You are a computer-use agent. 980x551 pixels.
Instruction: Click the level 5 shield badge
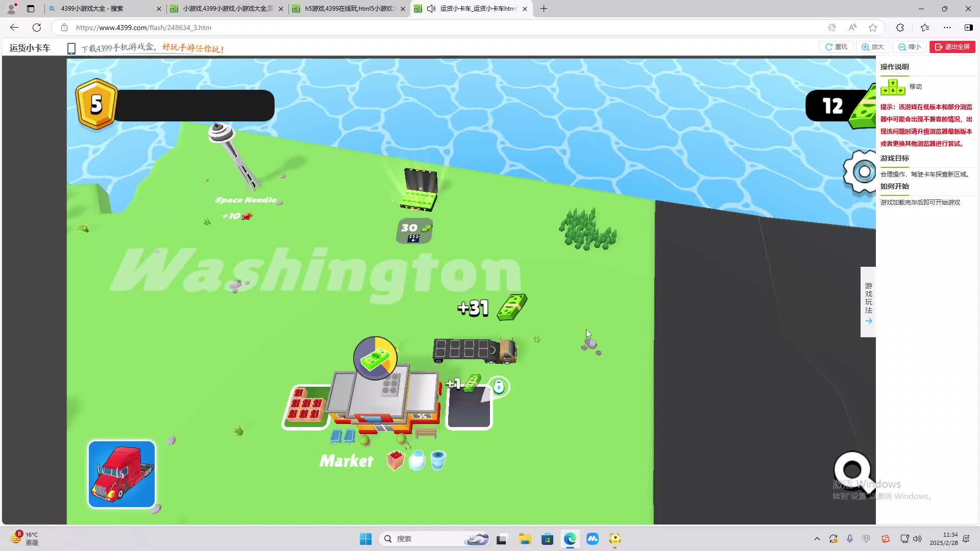[x=96, y=104]
